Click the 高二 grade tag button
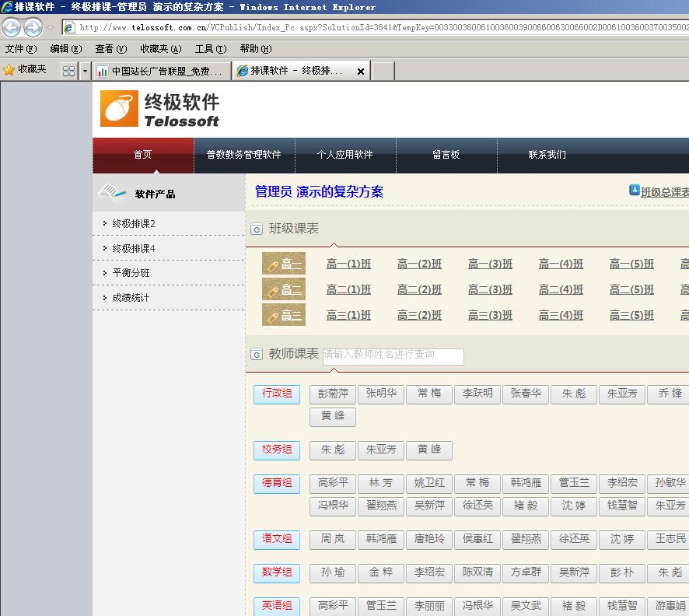 pos(284,289)
